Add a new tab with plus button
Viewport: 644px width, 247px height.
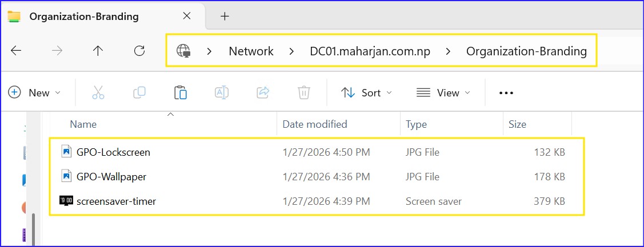point(225,17)
